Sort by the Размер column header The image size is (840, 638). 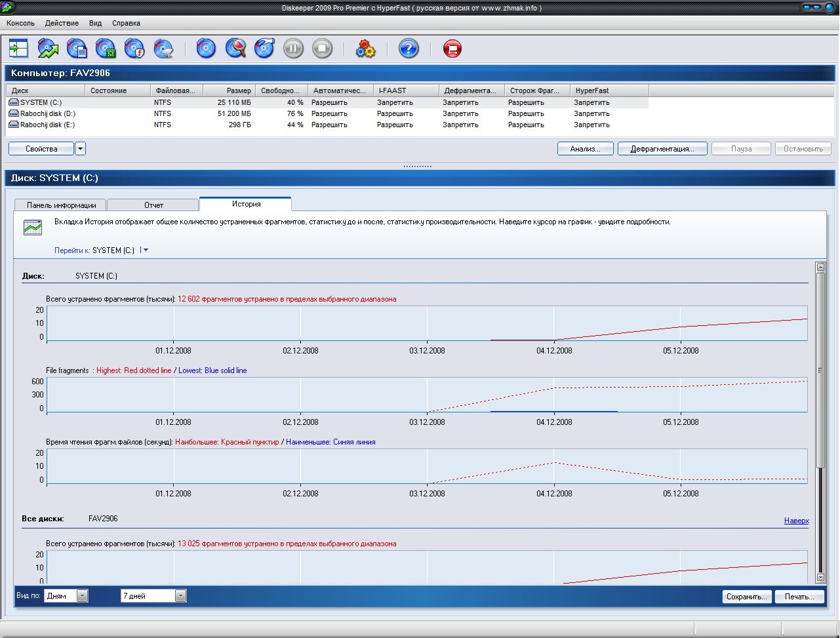point(229,90)
